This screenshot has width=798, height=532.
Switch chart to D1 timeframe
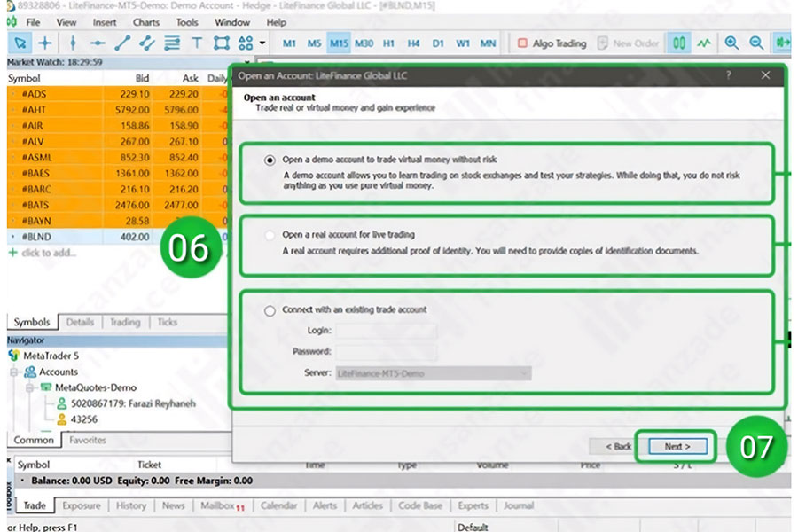[438, 43]
